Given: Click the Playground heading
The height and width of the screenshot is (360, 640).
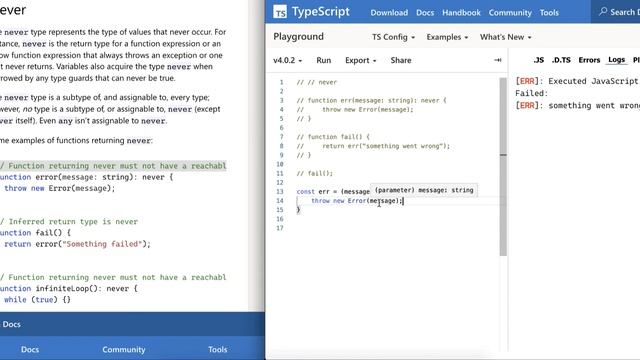Looking at the screenshot, I should tap(298, 36).
